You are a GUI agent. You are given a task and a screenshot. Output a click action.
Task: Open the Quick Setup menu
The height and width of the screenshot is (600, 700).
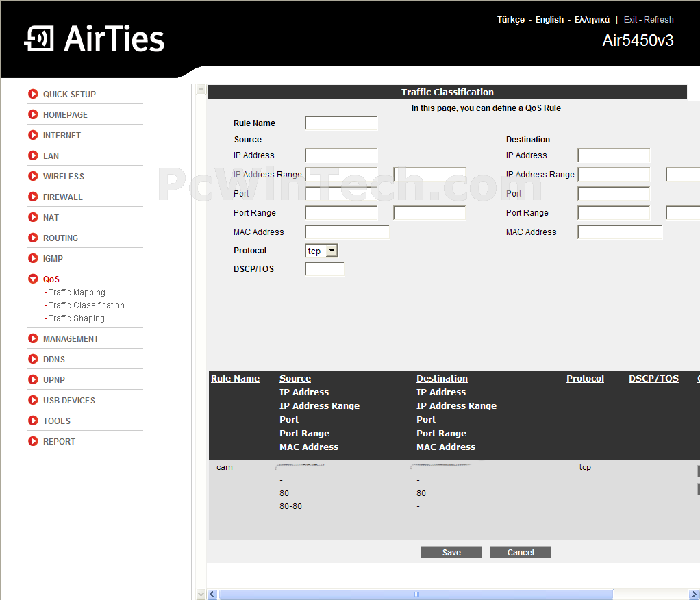pos(69,95)
